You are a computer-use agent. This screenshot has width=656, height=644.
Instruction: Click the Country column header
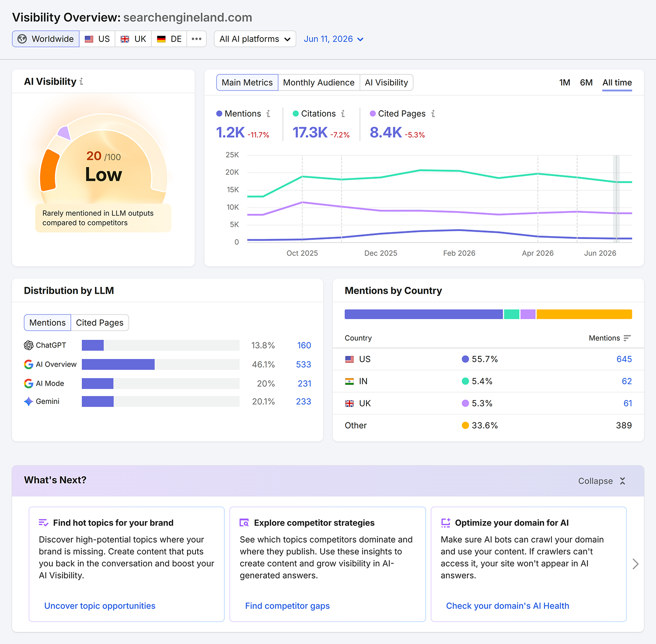coord(358,338)
